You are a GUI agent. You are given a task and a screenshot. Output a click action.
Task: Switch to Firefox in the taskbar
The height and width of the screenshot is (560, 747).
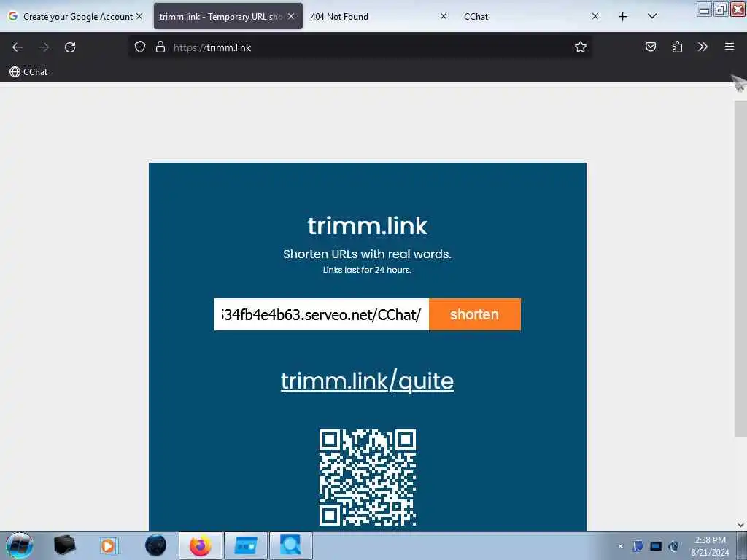click(201, 545)
